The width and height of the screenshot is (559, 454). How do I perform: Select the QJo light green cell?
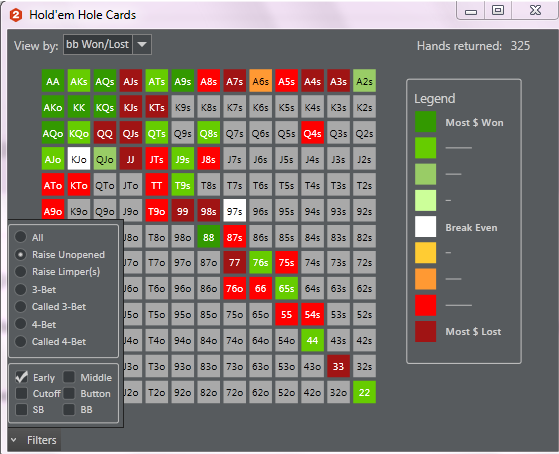[x=105, y=159]
